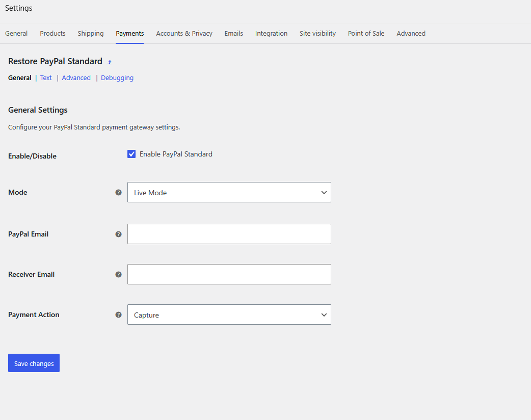Switch to Site visibility tab
This screenshot has height=420, width=531.
point(317,34)
